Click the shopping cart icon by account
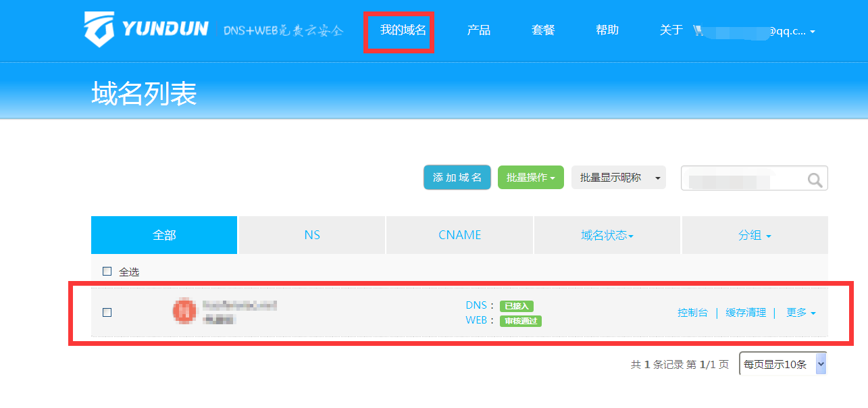 698,30
